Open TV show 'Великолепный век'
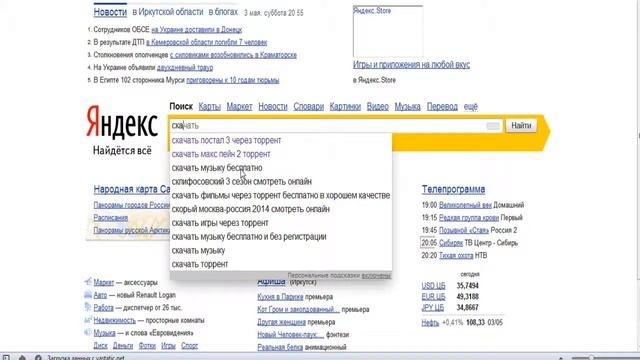 coord(465,205)
